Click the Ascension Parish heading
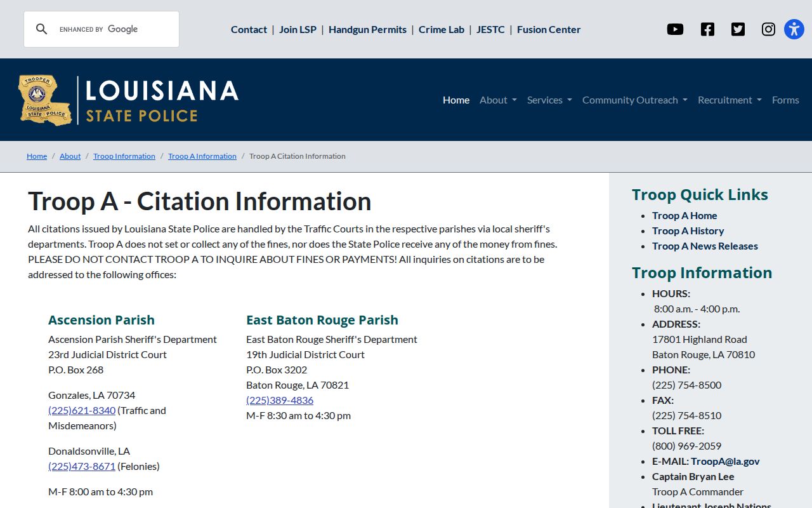 (x=101, y=320)
